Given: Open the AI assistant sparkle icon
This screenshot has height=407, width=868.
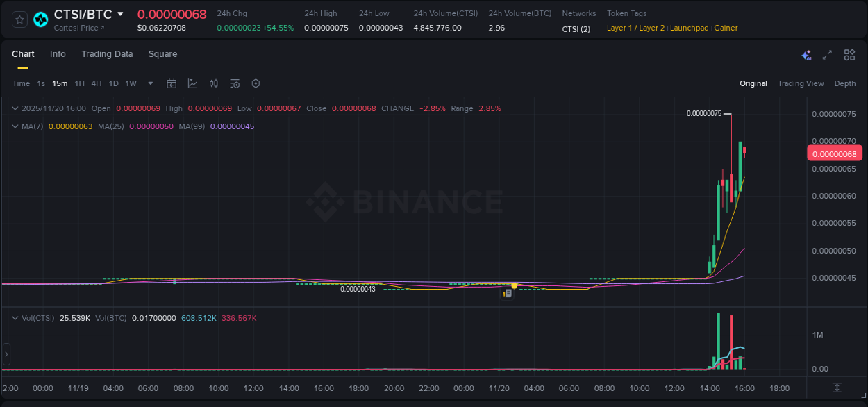Looking at the screenshot, I should pyautogui.click(x=806, y=54).
